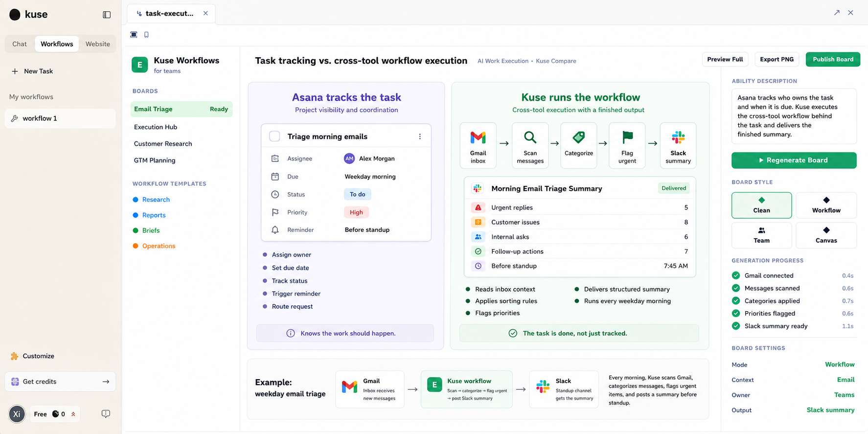Switch to desktop preview icon
Screen dimensions: 868x434
click(x=134, y=34)
